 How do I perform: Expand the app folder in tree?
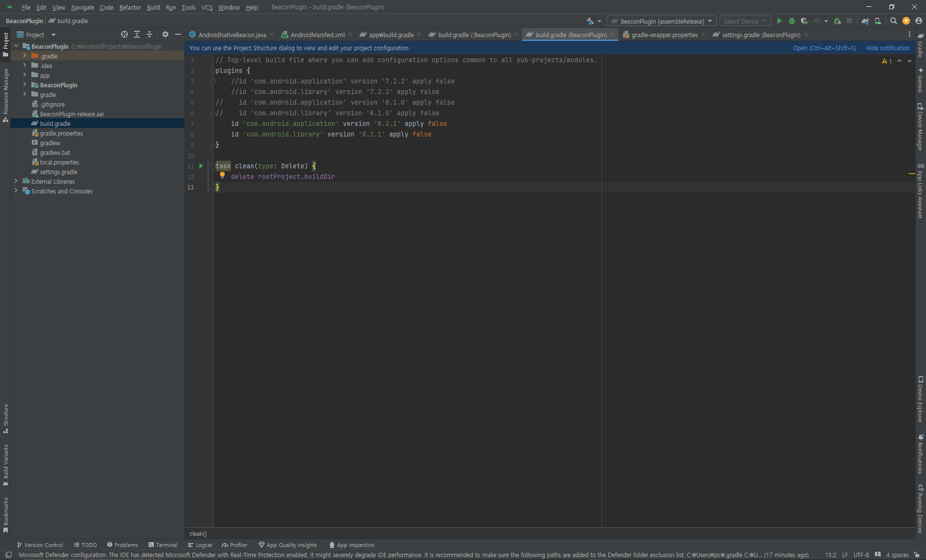click(25, 75)
